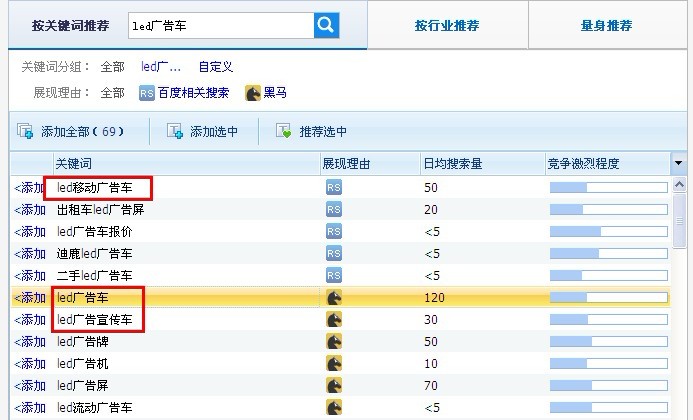Click the 添加全部 (69) toolbar icon
693x420 pixels.
pyautogui.click(x=26, y=131)
